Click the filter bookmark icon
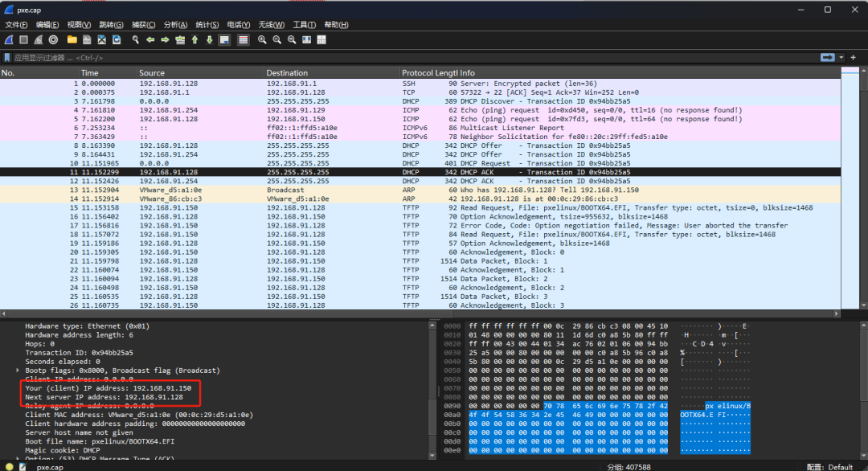 [x=7, y=58]
